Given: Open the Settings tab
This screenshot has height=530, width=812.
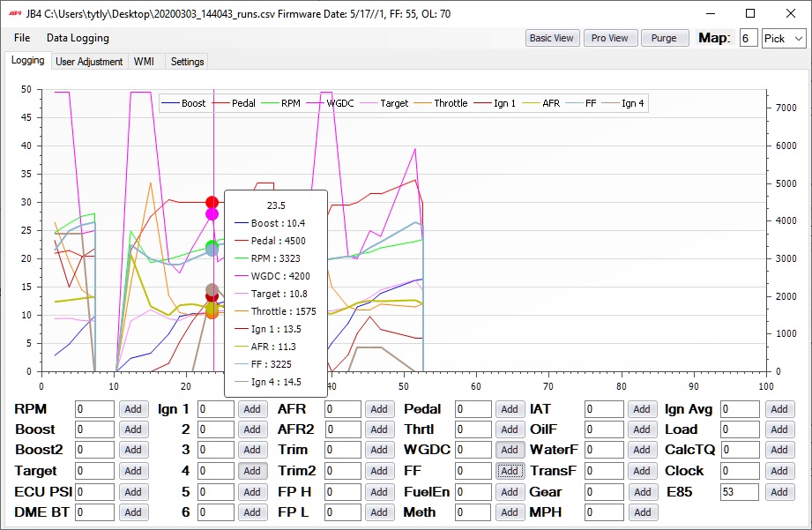Looking at the screenshot, I should point(188,61).
